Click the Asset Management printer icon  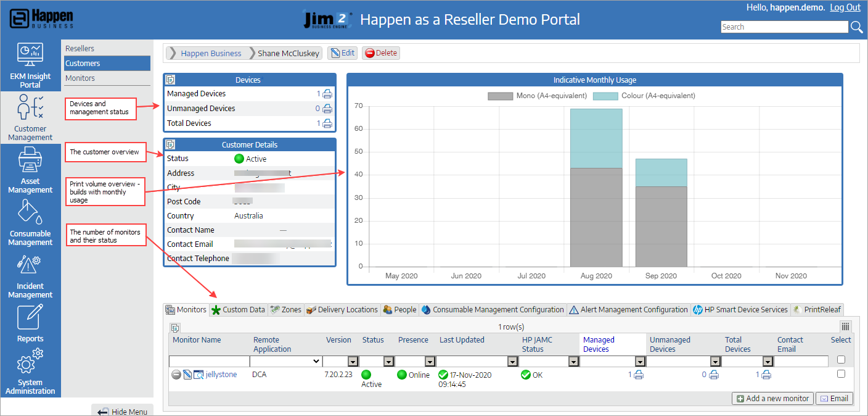pyautogui.click(x=30, y=160)
